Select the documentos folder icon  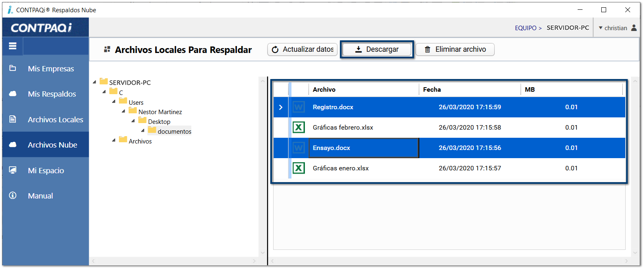coord(152,130)
